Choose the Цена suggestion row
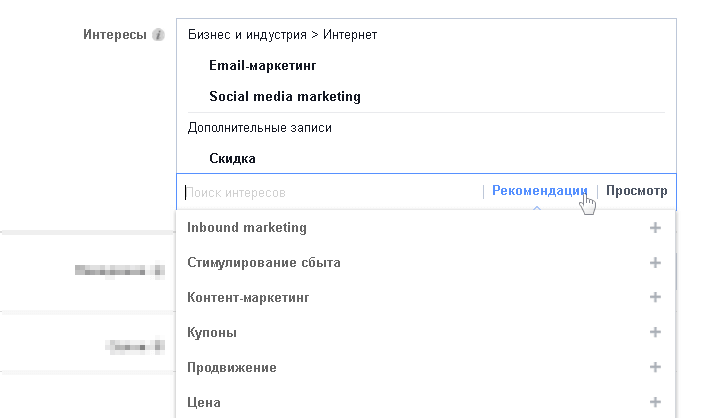 [x=204, y=402]
